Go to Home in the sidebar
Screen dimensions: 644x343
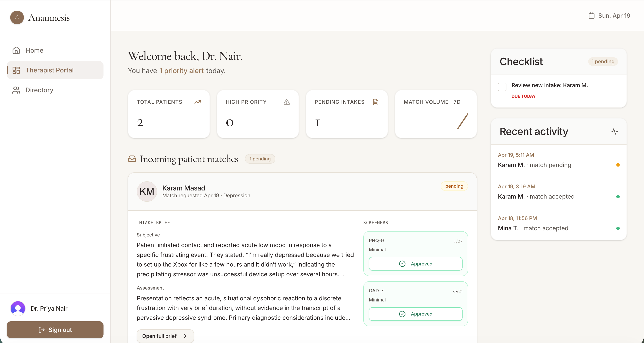(34, 50)
